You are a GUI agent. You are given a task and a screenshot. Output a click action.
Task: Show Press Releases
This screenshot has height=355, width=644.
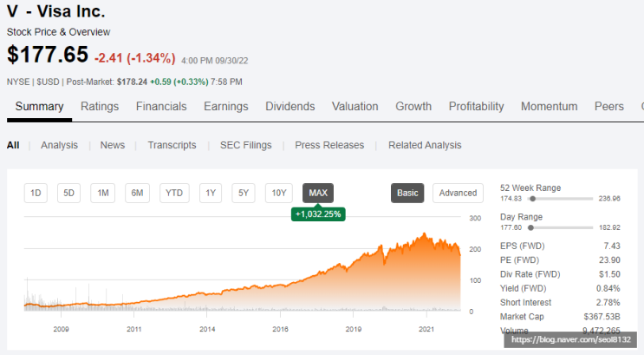coord(329,145)
